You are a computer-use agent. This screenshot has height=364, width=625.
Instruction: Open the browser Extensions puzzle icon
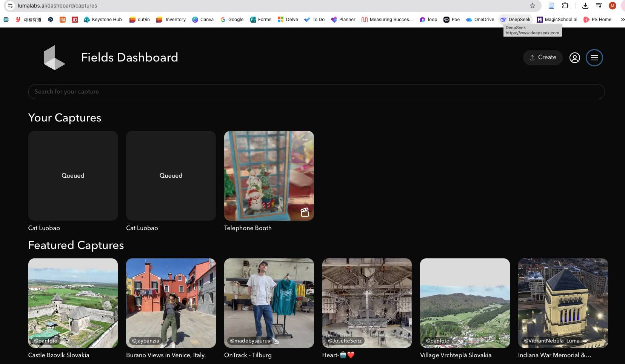pyautogui.click(x=565, y=6)
